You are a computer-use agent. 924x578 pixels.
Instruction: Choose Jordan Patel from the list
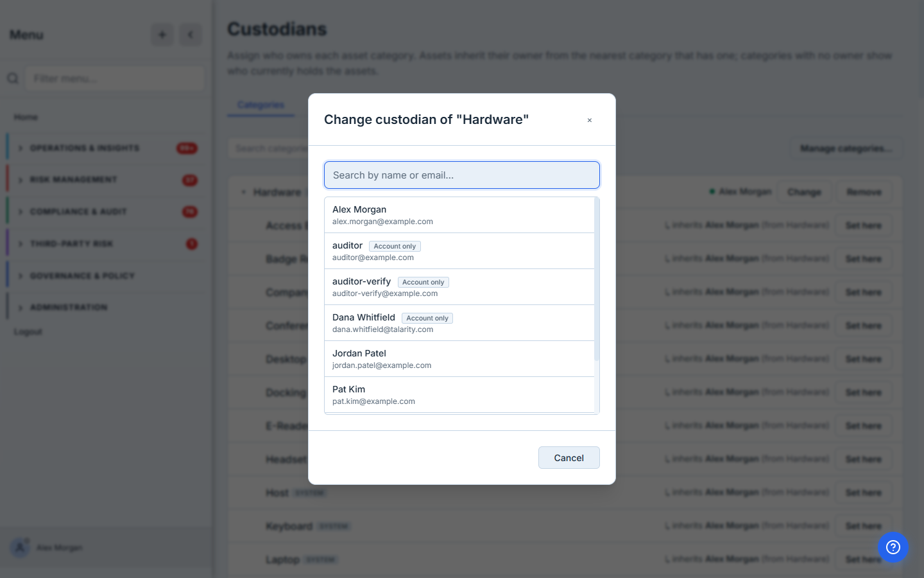point(459,359)
